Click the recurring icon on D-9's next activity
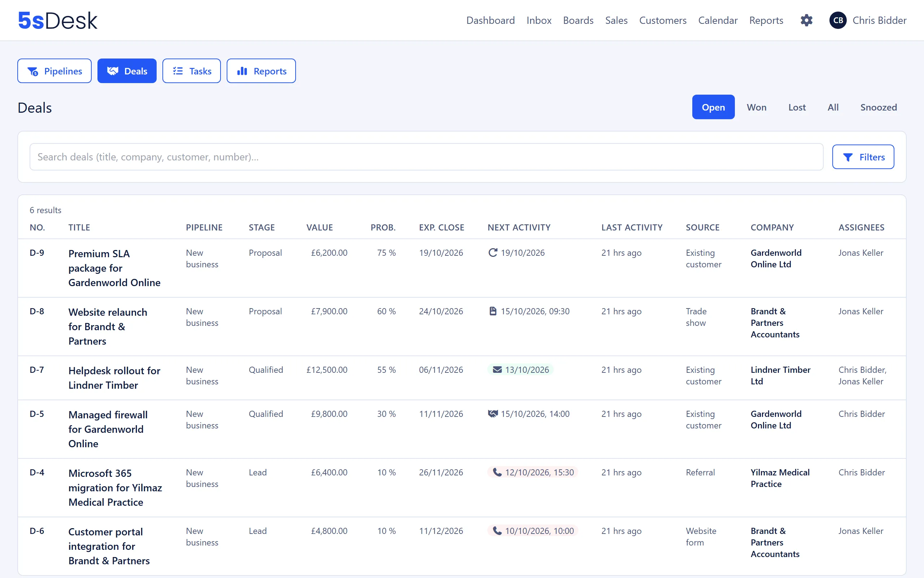Screen dimensions: 924x578 click(493, 253)
